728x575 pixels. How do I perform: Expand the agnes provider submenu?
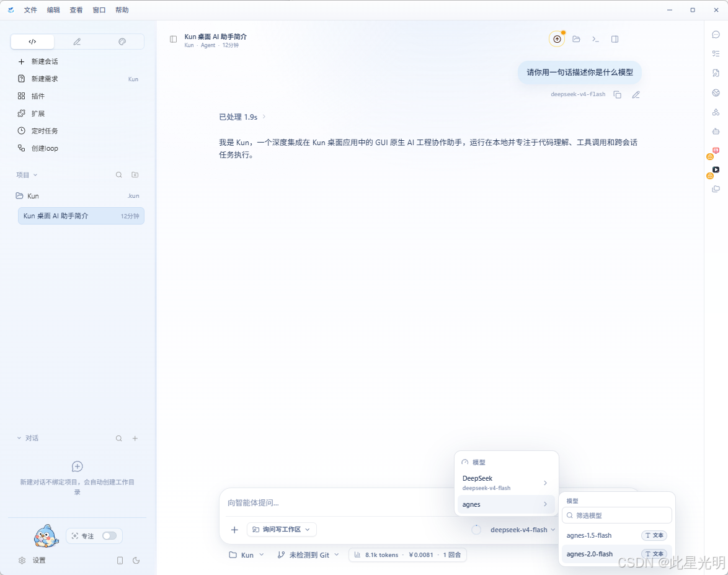click(506, 504)
